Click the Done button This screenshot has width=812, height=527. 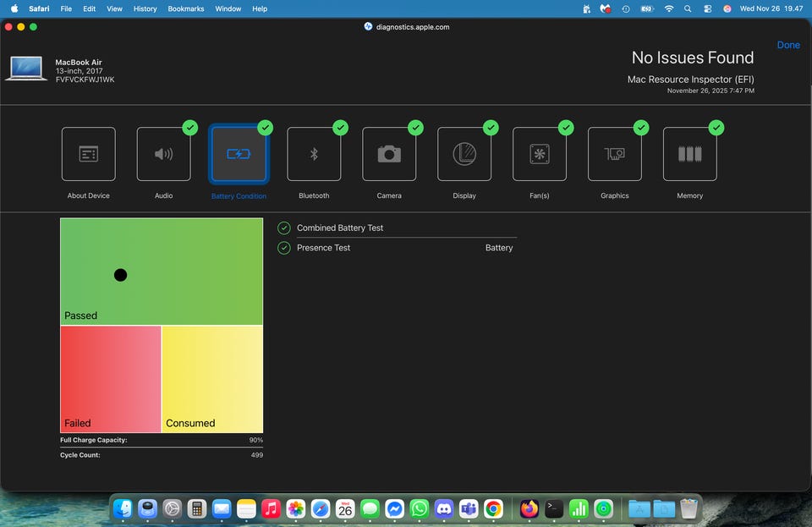tap(788, 45)
